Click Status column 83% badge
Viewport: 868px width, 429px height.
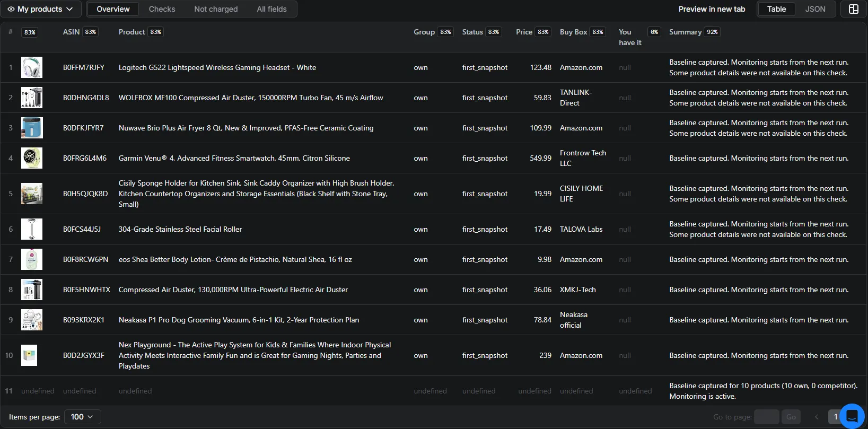(494, 32)
